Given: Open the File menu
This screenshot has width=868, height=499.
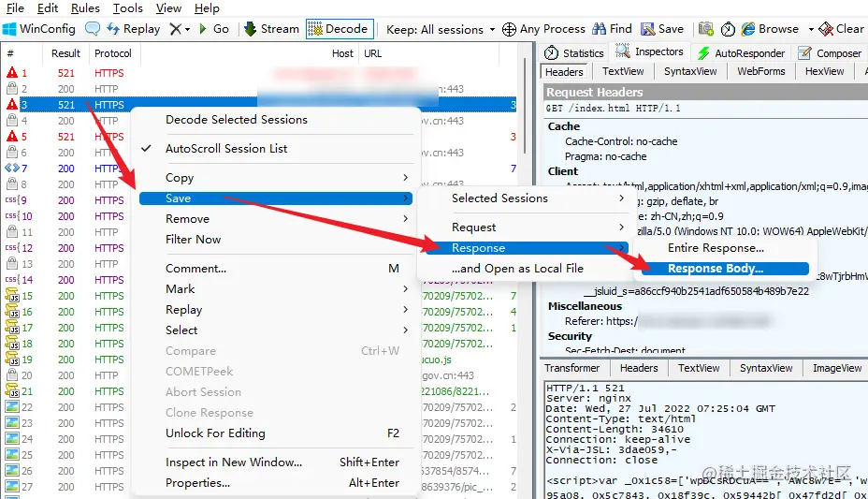Looking at the screenshot, I should click(15, 8).
